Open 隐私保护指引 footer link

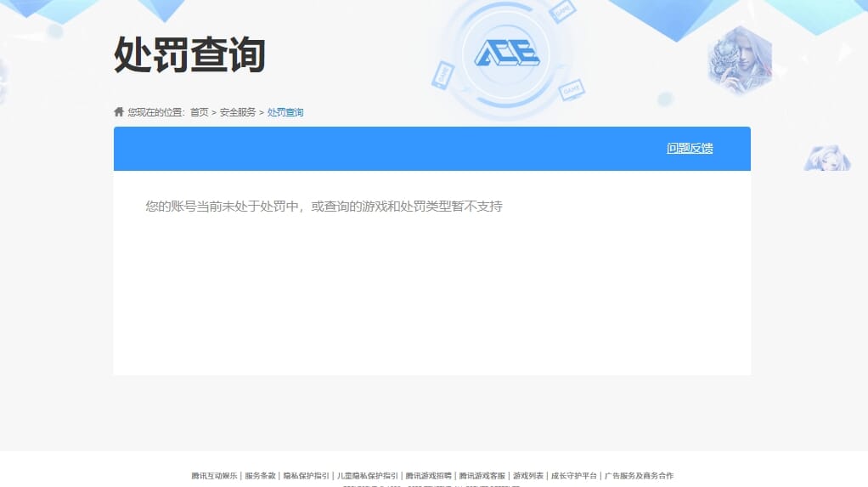306,475
